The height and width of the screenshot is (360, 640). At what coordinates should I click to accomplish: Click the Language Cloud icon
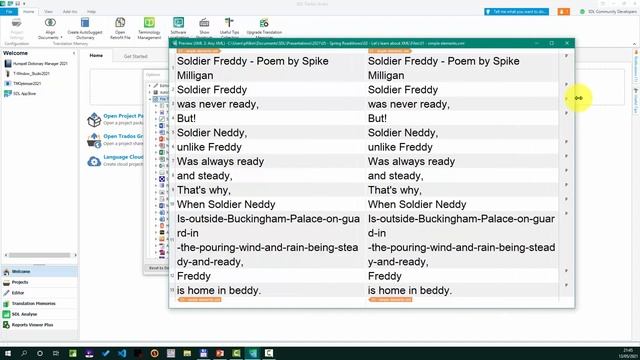[94, 161]
